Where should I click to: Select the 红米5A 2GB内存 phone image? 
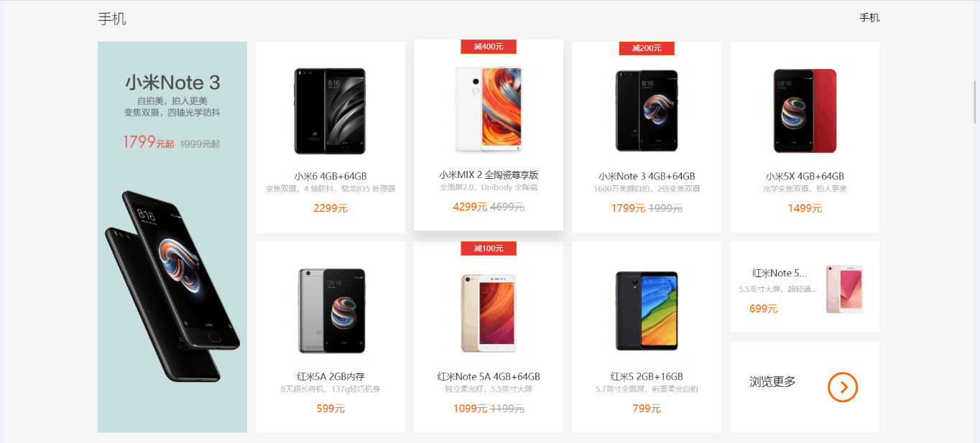(x=331, y=311)
